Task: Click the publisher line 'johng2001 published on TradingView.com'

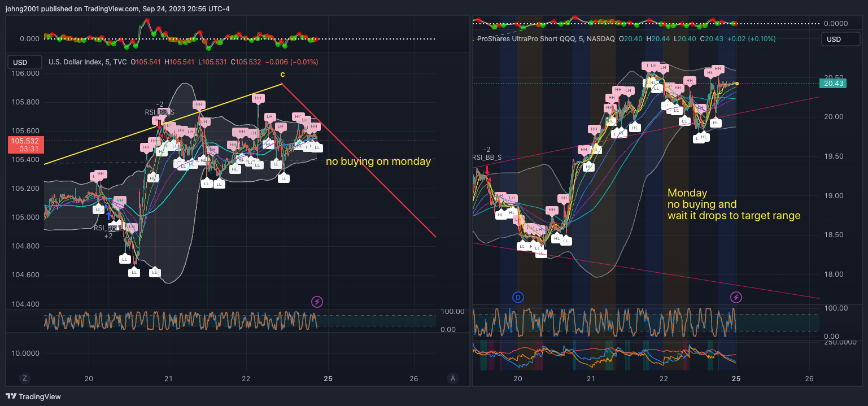Action: click(x=71, y=8)
